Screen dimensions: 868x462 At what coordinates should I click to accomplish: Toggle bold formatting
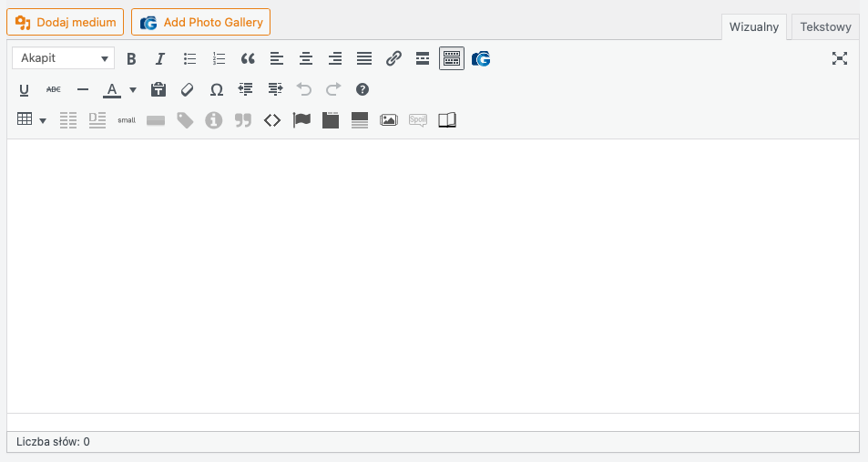pyautogui.click(x=131, y=58)
